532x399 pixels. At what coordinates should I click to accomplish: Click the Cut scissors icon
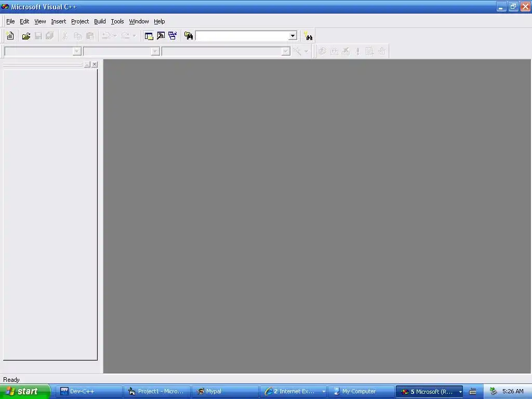click(x=65, y=36)
